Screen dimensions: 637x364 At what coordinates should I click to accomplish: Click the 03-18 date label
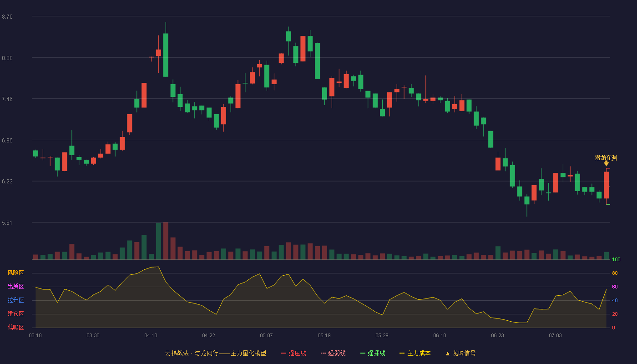tap(35, 335)
